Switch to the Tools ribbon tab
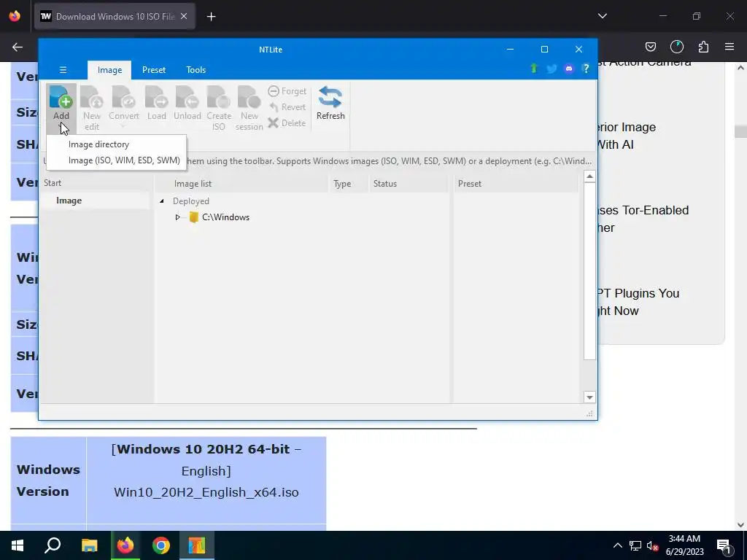This screenshot has height=560, width=747. click(x=196, y=70)
